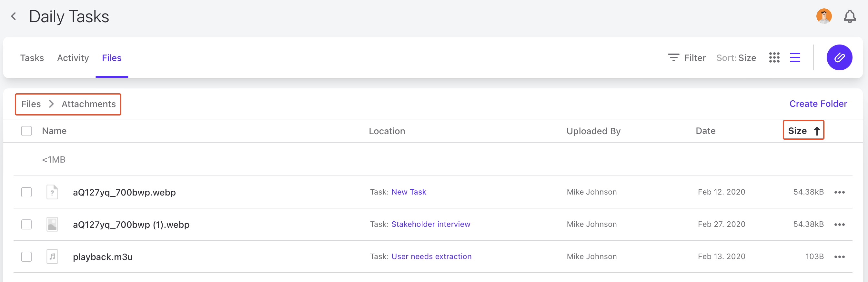Click the Files breadcrumb
Screen dimensions: 868x282
click(x=31, y=104)
